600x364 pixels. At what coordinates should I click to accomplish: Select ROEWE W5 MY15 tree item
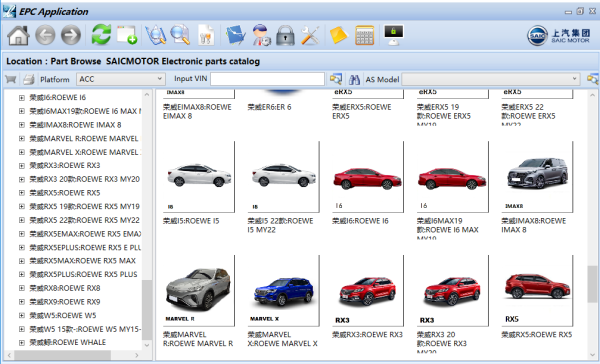[x=85, y=329]
